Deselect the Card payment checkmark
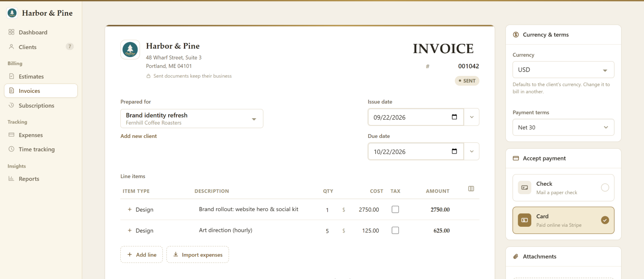The image size is (644, 279). click(x=605, y=220)
